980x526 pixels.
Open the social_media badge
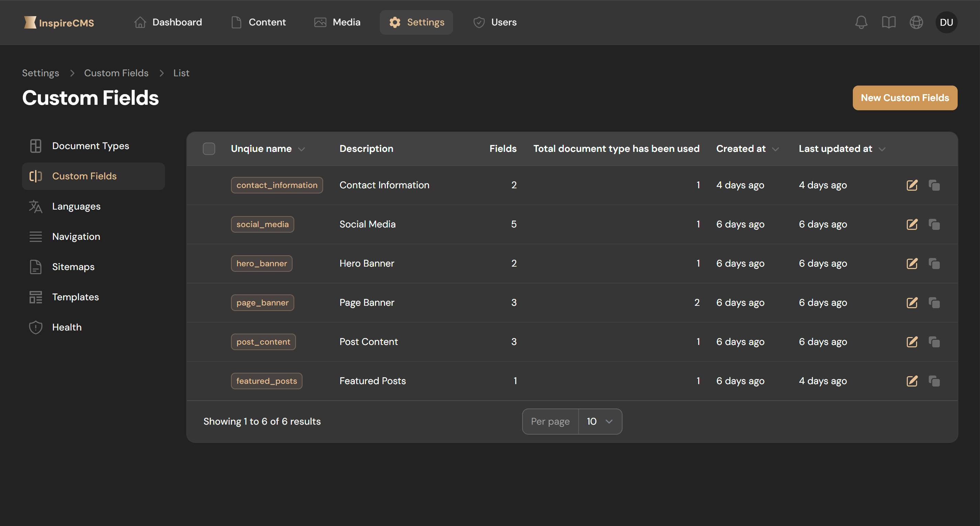(262, 224)
